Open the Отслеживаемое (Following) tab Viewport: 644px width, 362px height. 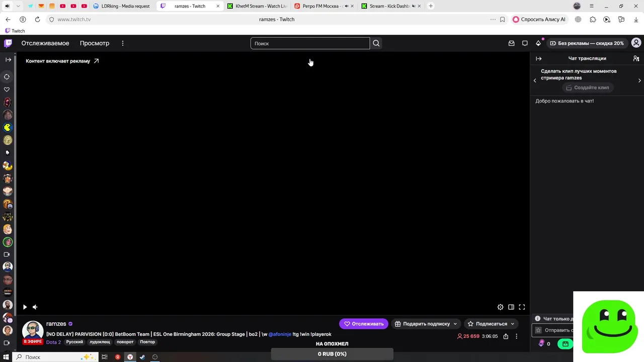(x=45, y=43)
